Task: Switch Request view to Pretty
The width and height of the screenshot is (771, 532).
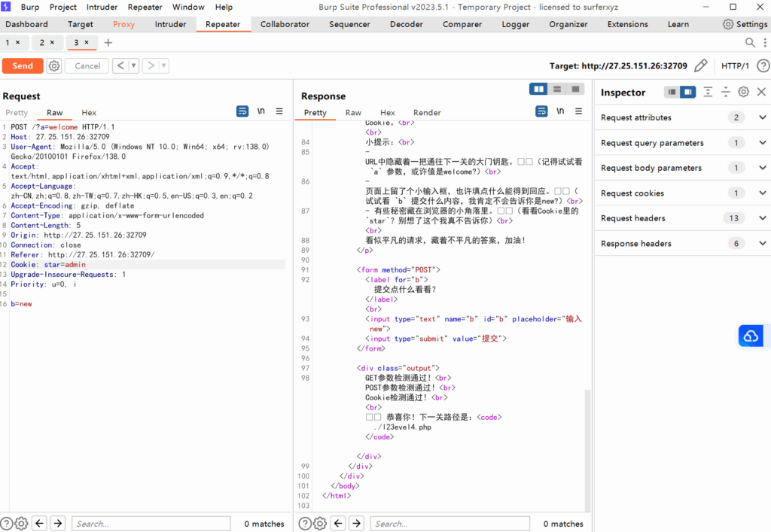Action: click(17, 112)
